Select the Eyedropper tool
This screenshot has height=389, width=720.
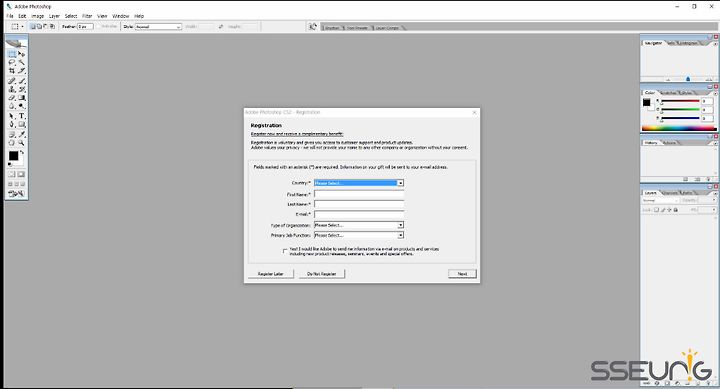[22, 135]
